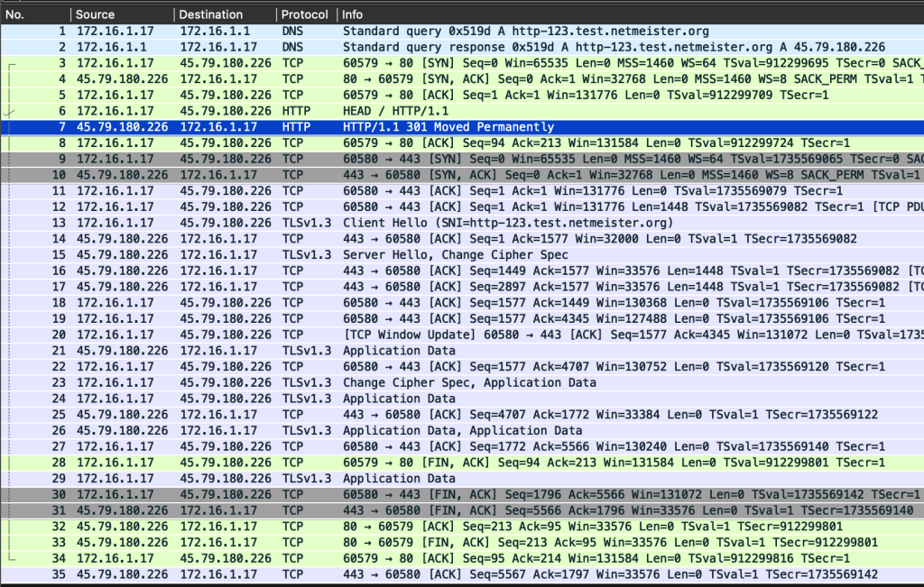
Task: Select packet 19 ACK with Win=127488
Action: (x=462, y=318)
